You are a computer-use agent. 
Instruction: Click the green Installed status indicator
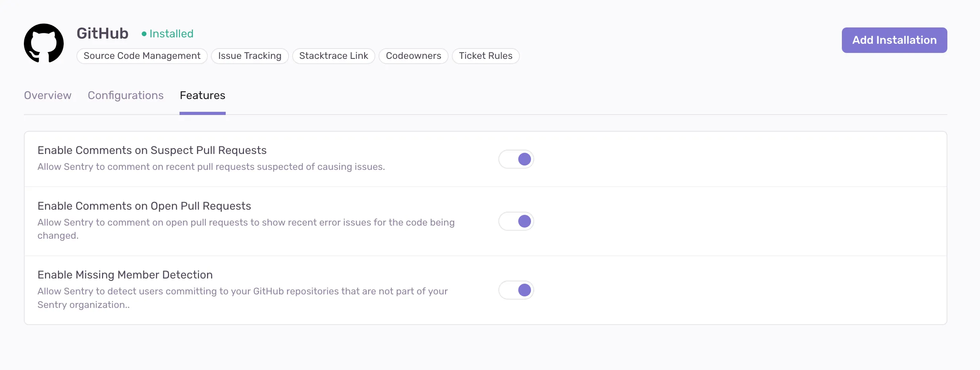click(x=167, y=33)
